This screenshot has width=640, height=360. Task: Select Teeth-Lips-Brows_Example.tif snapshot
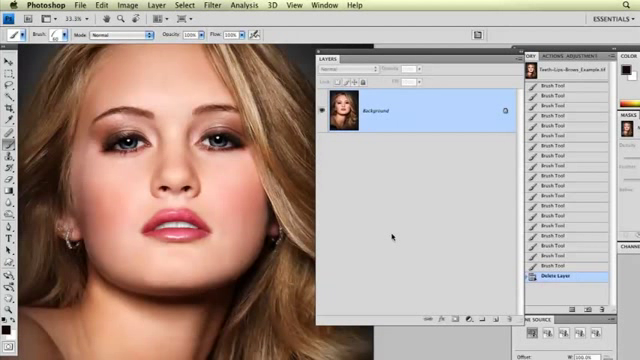567,70
